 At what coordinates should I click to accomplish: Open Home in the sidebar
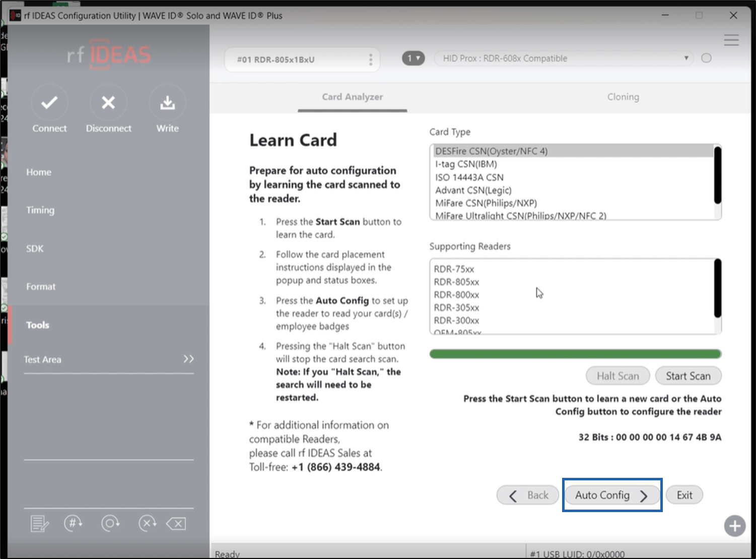click(39, 172)
